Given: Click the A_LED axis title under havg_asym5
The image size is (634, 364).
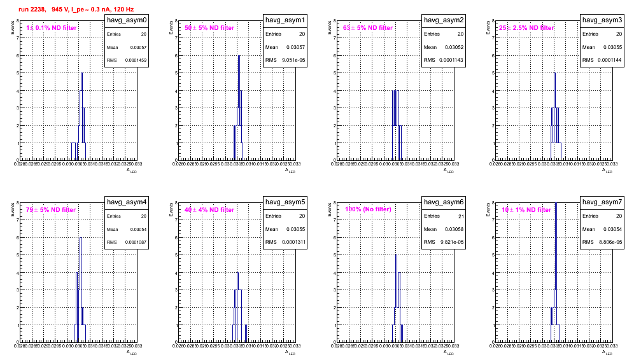Looking at the screenshot, I should tap(290, 353).
